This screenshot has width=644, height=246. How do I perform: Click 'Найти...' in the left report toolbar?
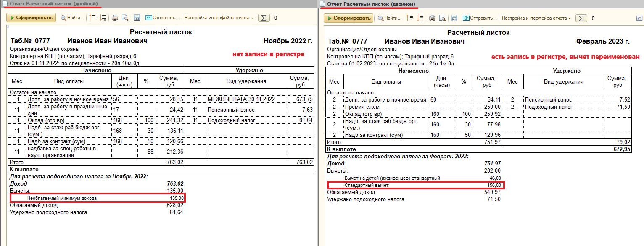(72, 18)
